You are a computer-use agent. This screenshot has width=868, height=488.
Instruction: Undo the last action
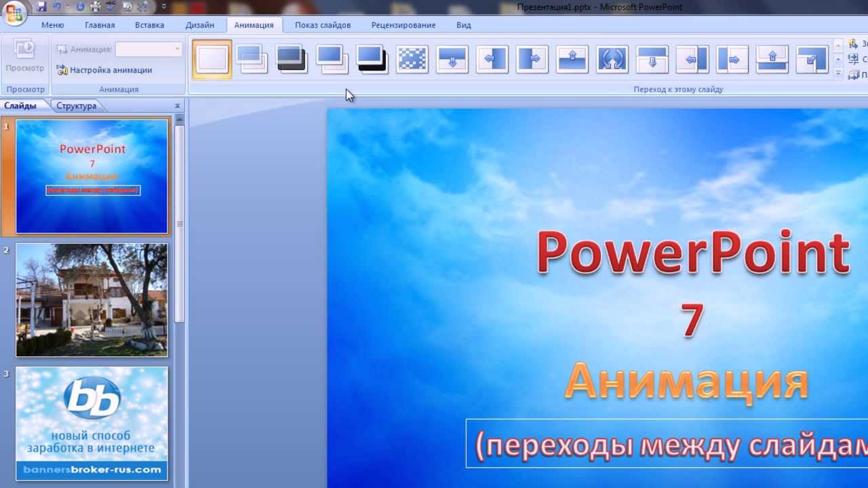click(x=56, y=7)
